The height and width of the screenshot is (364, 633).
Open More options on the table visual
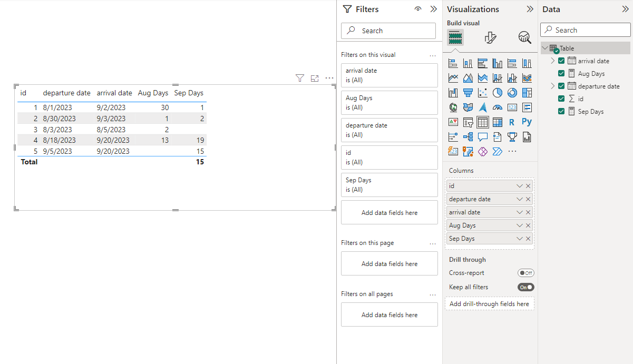[x=329, y=78]
